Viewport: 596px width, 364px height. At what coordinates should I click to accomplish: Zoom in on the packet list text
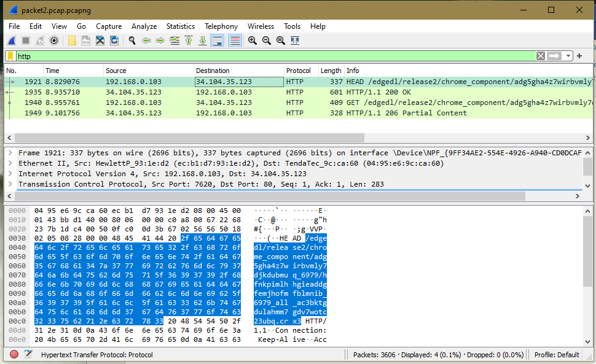(253, 41)
